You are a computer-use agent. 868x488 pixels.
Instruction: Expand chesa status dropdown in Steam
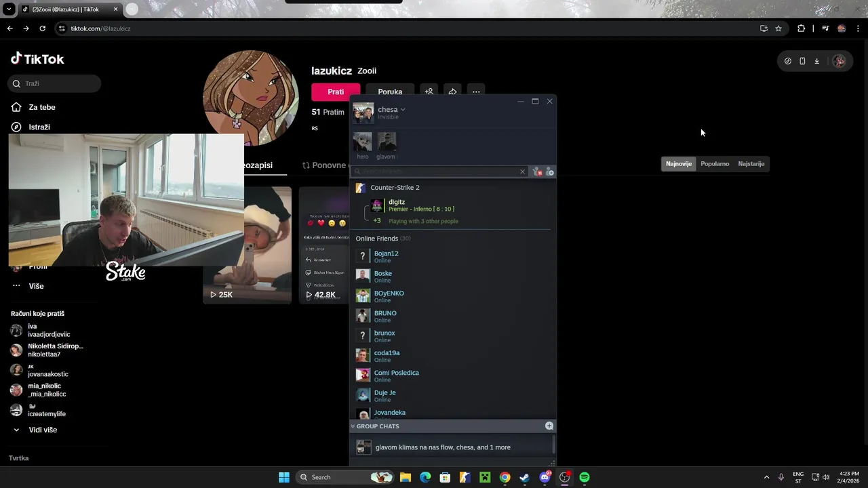point(402,110)
